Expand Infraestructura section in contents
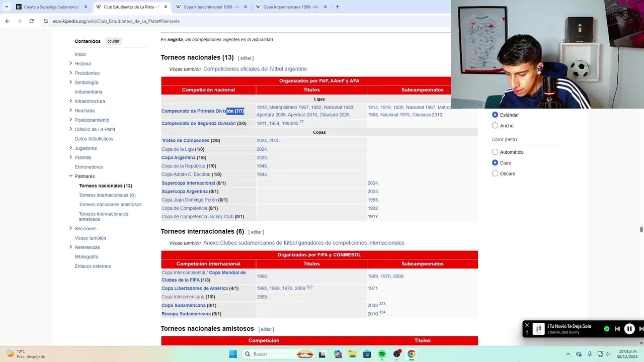644x362 pixels. (x=70, y=101)
